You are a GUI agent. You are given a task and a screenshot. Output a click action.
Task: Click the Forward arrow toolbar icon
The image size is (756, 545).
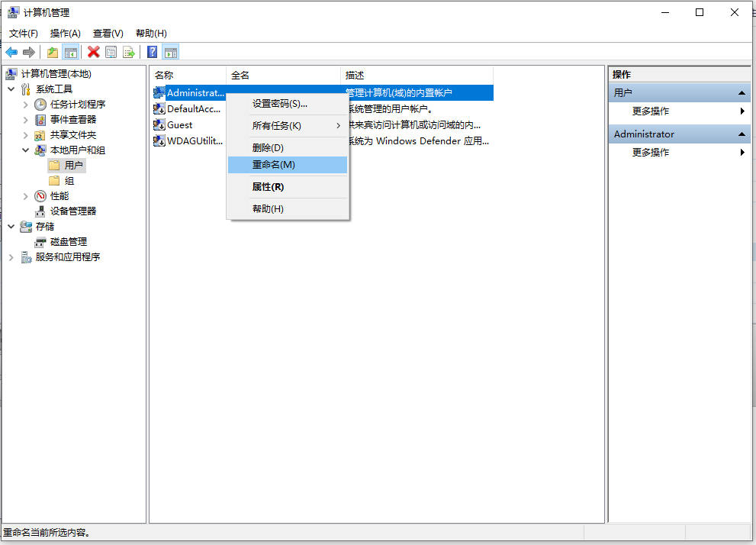click(29, 52)
